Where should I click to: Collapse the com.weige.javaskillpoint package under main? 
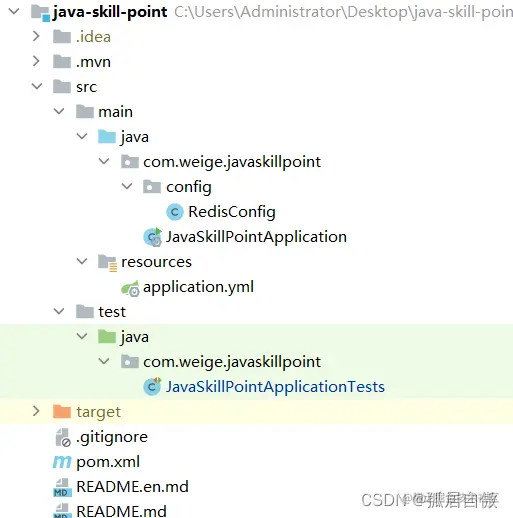104,161
